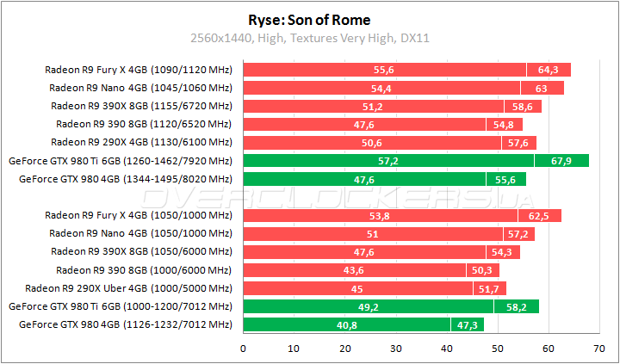Click the 58,2 value on the green bar
Viewport: 620px width, 364px height.
pyautogui.click(x=516, y=306)
